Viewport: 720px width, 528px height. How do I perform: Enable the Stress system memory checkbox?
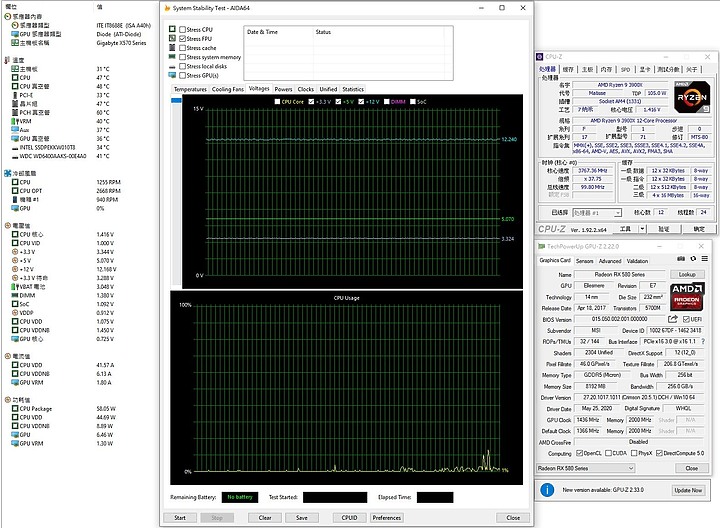click(x=182, y=57)
